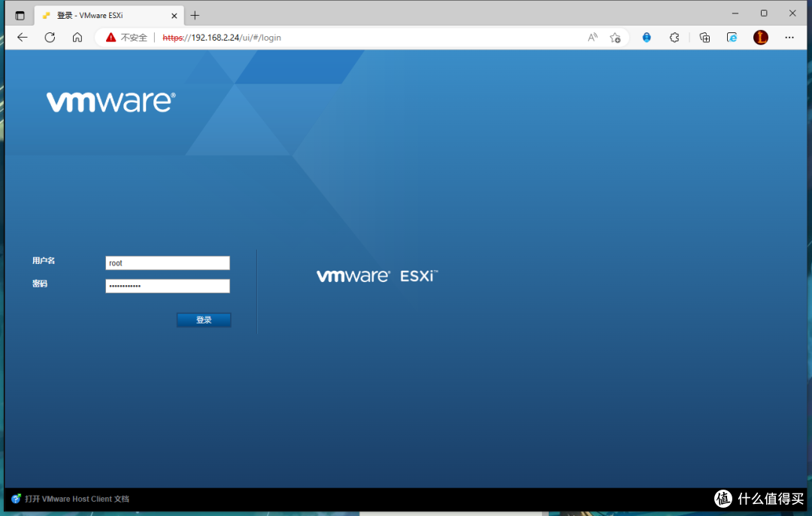Viewport: 812px width, 516px height.
Task: Click the 不安全 security warning indicator
Action: pos(126,37)
